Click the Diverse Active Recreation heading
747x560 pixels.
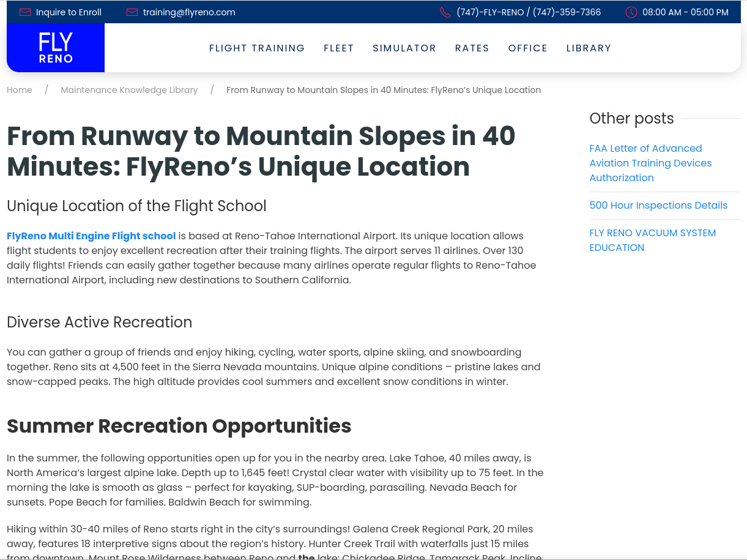100,322
